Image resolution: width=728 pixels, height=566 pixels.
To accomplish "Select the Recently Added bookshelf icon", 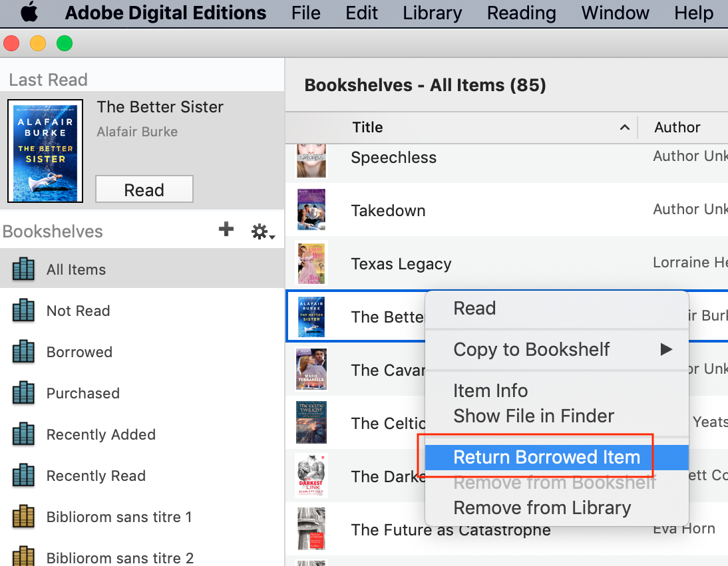I will pyautogui.click(x=23, y=435).
